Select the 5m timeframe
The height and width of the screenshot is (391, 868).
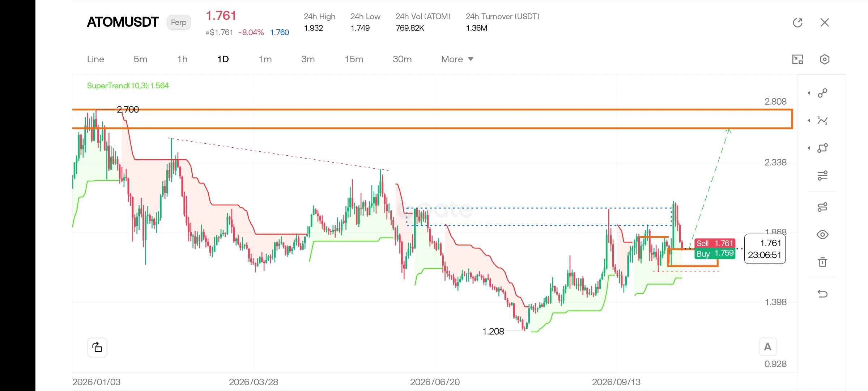tap(140, 59)
